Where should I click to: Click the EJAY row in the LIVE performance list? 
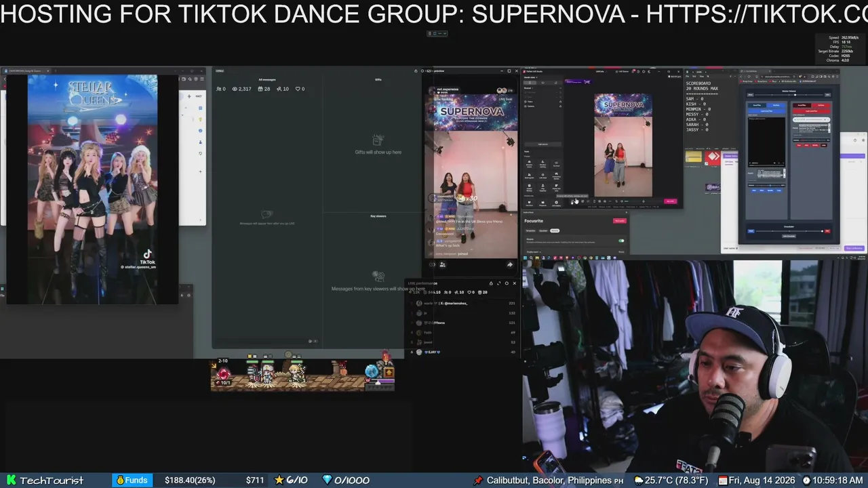pos(463,352)
